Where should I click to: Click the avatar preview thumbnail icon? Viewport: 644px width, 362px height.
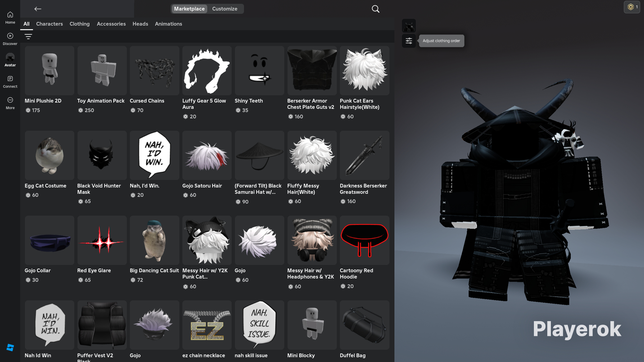click(x=409, y=26)
